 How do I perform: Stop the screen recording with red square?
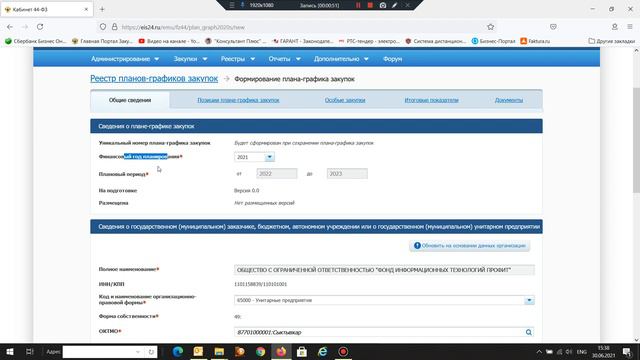coord(370,5)
